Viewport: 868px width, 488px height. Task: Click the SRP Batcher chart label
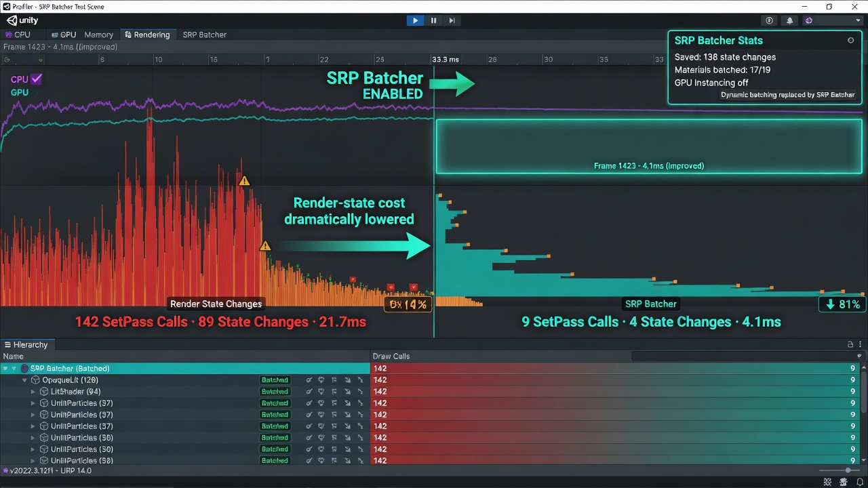(x=651, y=304)
